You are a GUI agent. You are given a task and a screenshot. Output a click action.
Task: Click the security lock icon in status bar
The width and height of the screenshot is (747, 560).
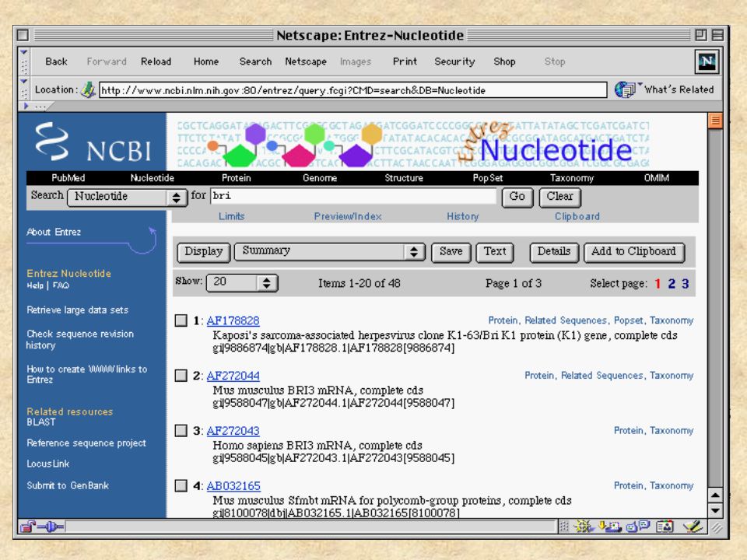pos(28,527)
